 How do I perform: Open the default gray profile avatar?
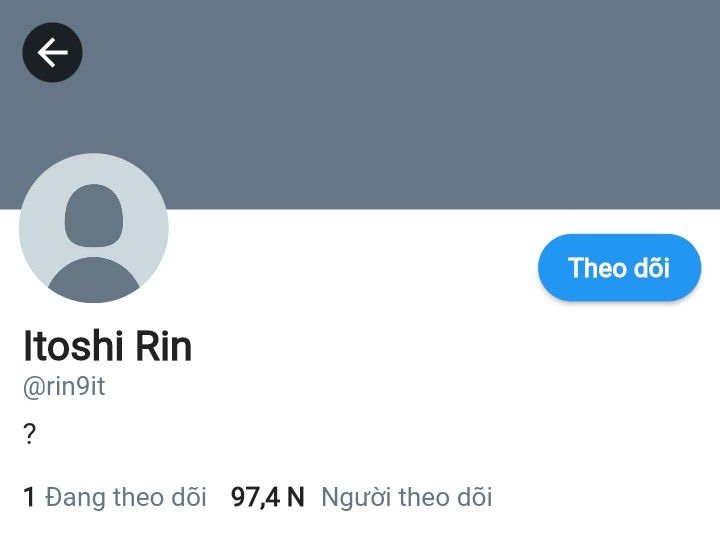[94, 228]
